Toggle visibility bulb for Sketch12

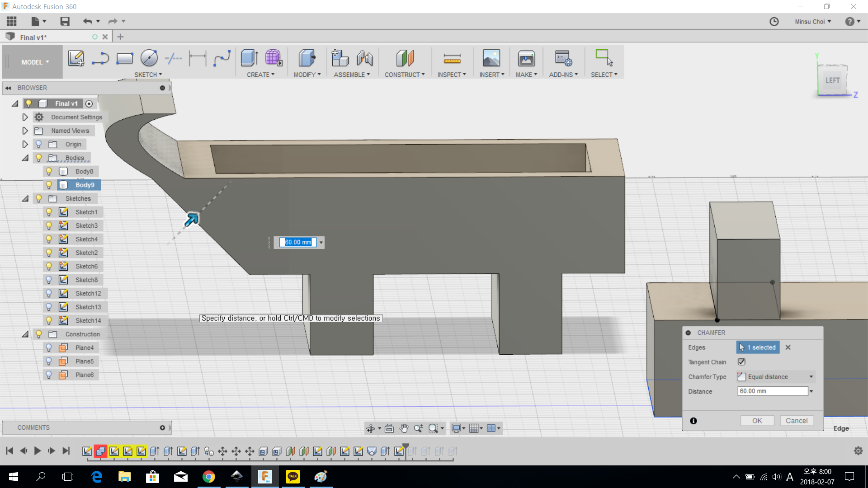49,293
